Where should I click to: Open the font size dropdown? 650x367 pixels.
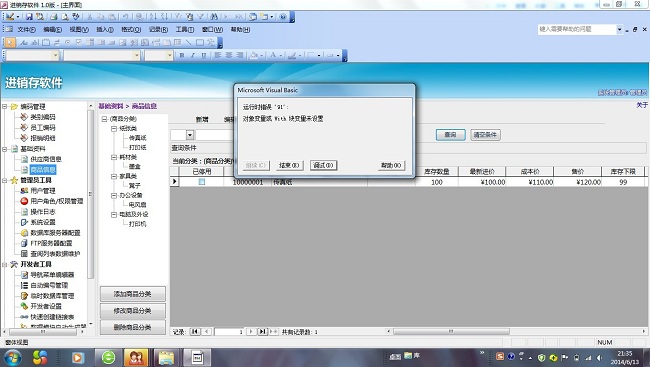[170, 55]
